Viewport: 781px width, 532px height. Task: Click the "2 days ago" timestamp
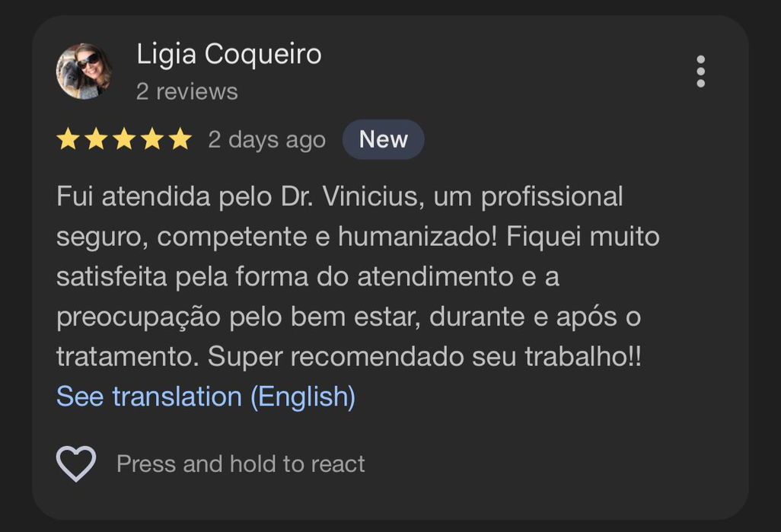pyautogui.click(x=266, y=140)
